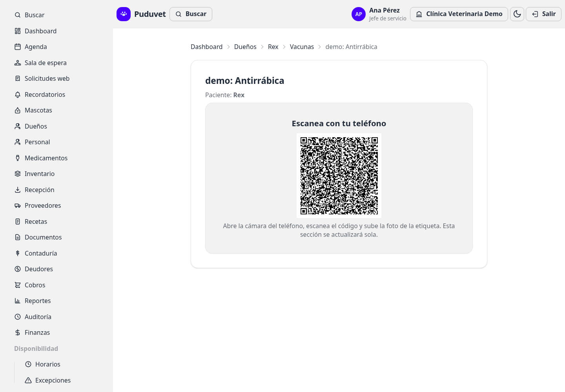Screen dimensions: 565x392
Task: Toggle dark mode with moon button
Action: click(517, 14)
